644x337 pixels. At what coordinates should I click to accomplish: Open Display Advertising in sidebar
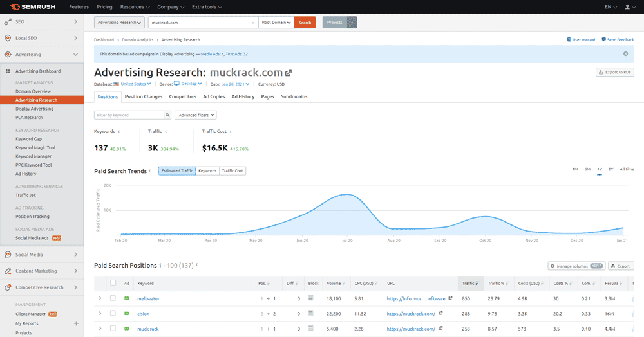pyautogui.click(x=35, y=109)
